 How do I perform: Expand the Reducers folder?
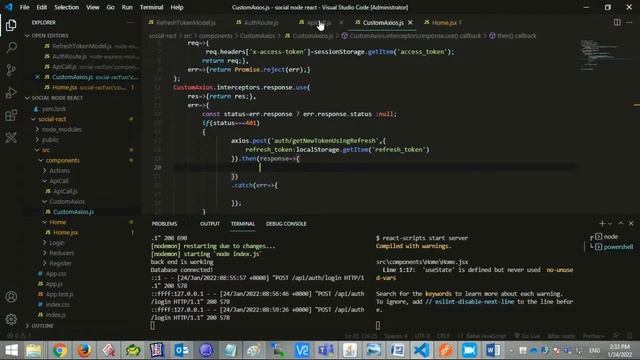pos(61,253)
